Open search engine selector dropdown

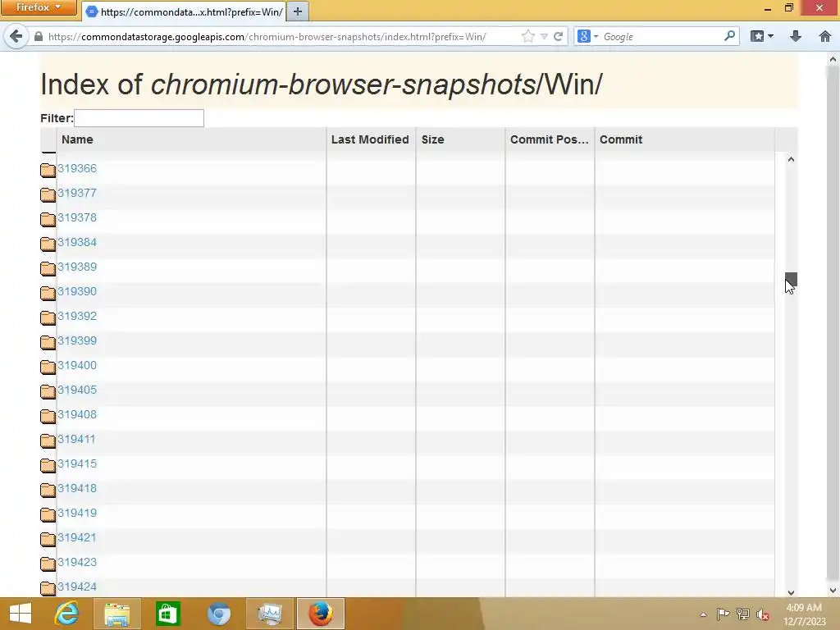(587, 36)
